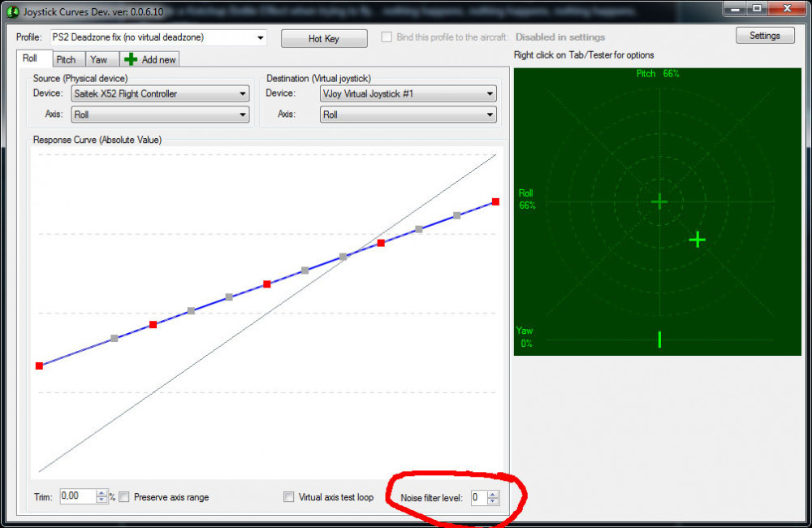Viewport: 812px width, 528px height.
Task: Click the Pitch 66% label in tester
Action: click(x=658, y=74)
